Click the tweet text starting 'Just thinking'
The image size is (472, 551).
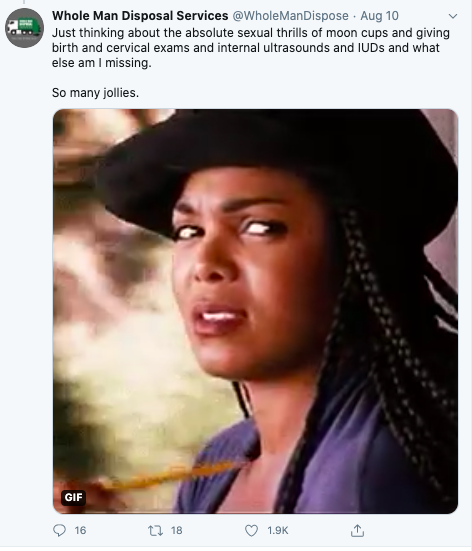(251, 48)
